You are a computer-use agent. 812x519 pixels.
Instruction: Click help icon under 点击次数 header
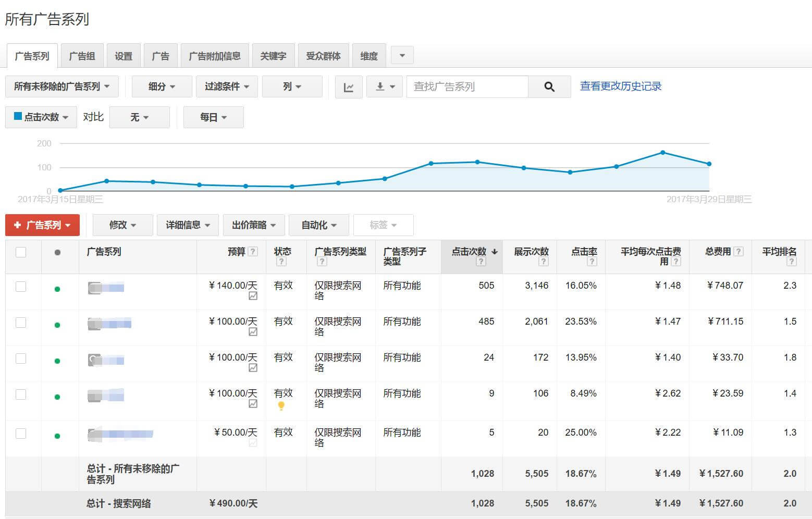coord(481,262)
